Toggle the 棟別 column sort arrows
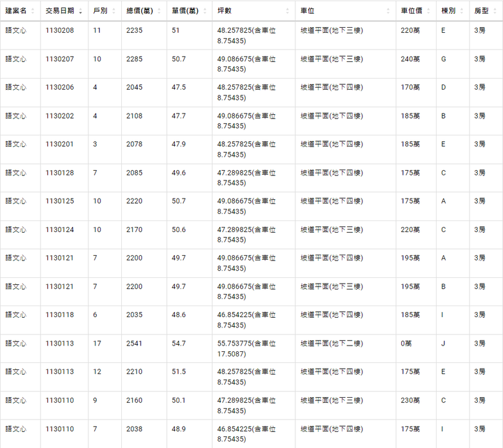The image size is (503, 448). pyautogui.click(x=462, y=11)
